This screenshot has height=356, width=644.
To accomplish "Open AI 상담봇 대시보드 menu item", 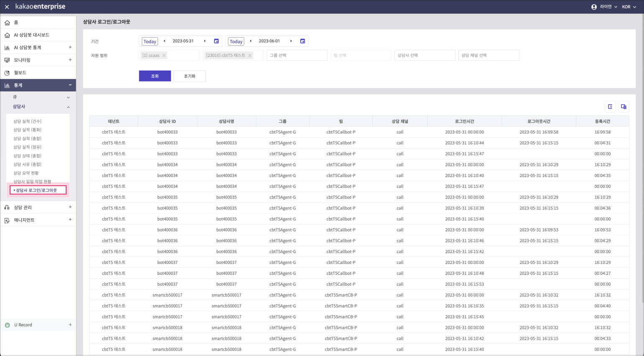I will point(31,35).
